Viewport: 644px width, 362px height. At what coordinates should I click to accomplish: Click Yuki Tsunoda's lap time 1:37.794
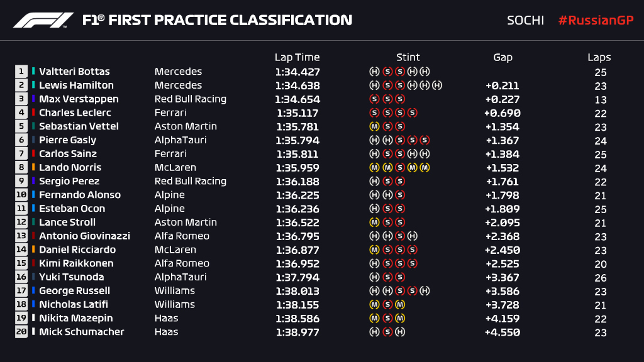tap(297, 277)
